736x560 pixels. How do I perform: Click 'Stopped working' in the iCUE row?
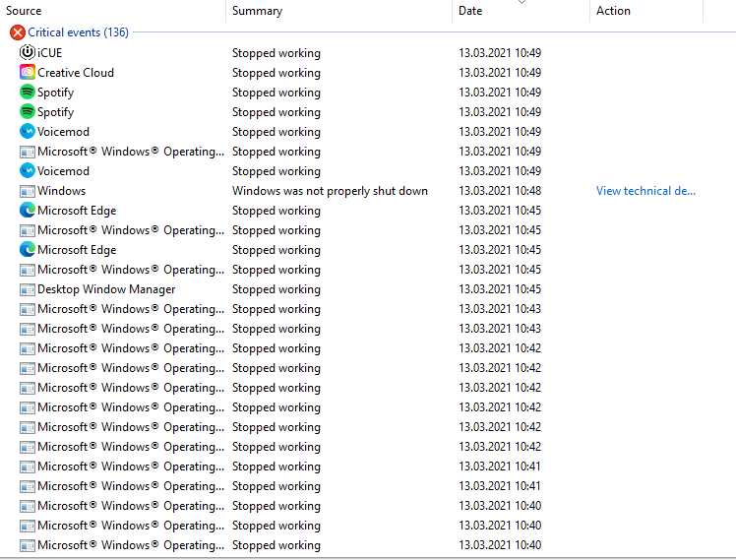tap(276, 53)
